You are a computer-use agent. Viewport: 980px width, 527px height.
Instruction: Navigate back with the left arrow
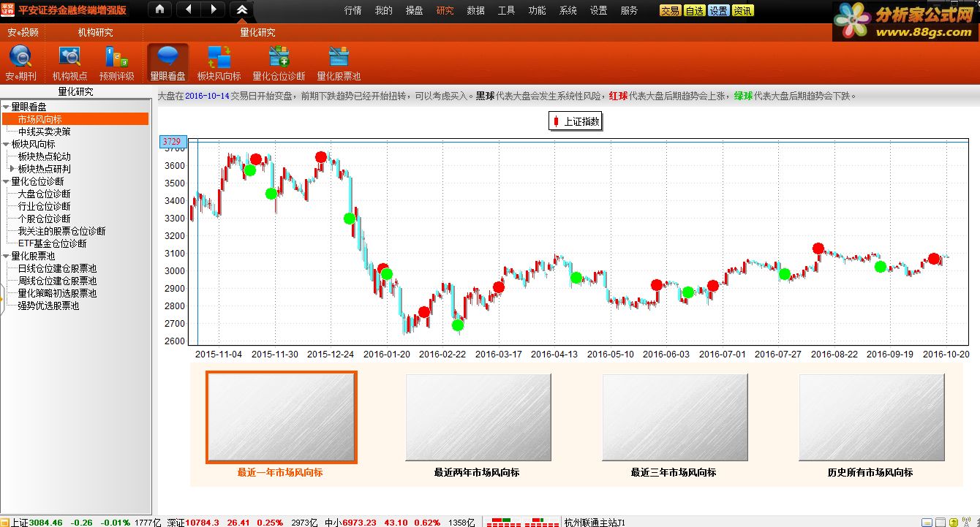(188, 10)
